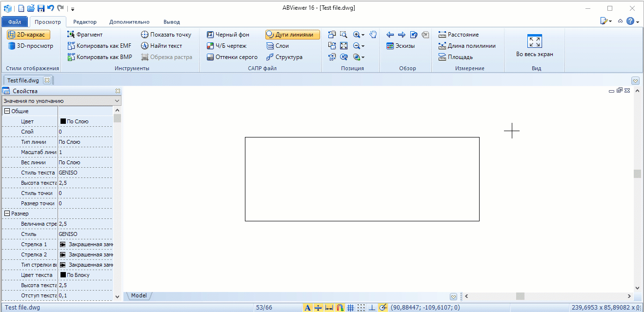
Task: Open Эскизы thumbnails panel
Action: [x=401, y=46]
